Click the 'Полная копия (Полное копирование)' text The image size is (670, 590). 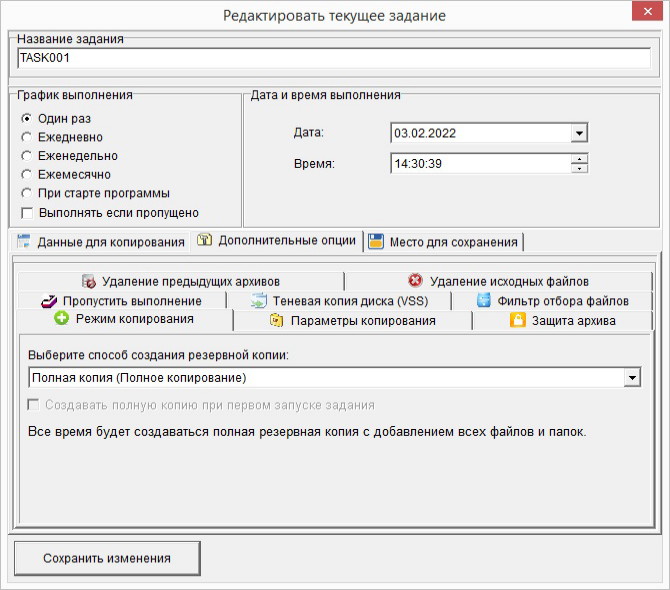point(139,378)
